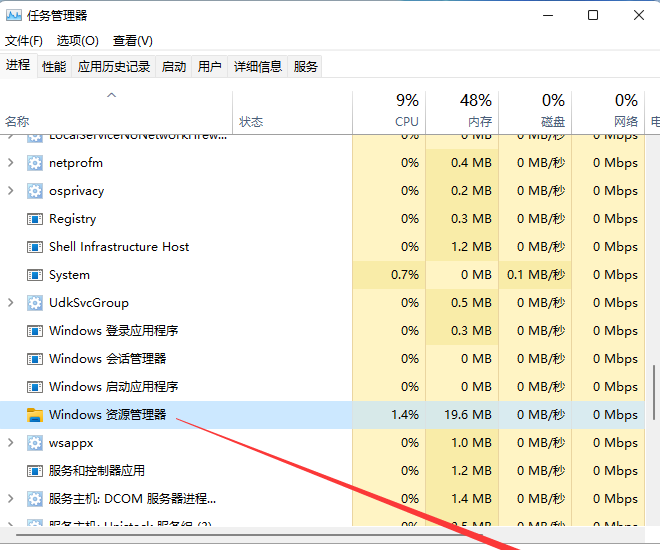The width and height of the screenshot is (660, 550).
Task: Switch to the 启动 tab
Action: (x=174, y=67)
